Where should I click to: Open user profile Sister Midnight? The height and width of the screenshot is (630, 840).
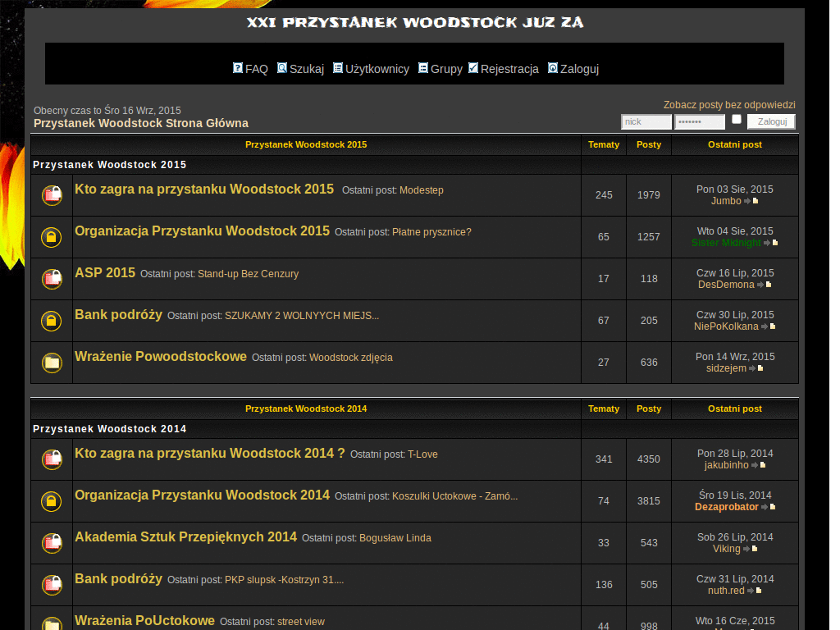726,243
